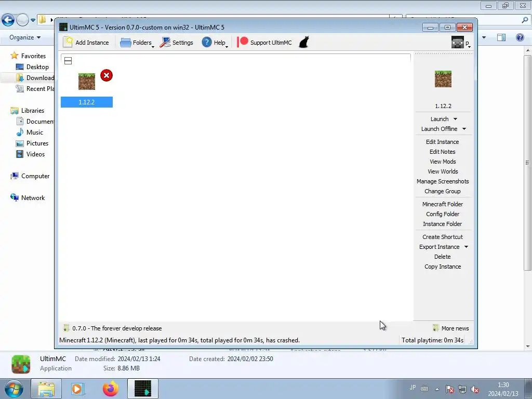Click the Explorer Back navigation button
Screen dimensions: 532x399
pos(8,20)
